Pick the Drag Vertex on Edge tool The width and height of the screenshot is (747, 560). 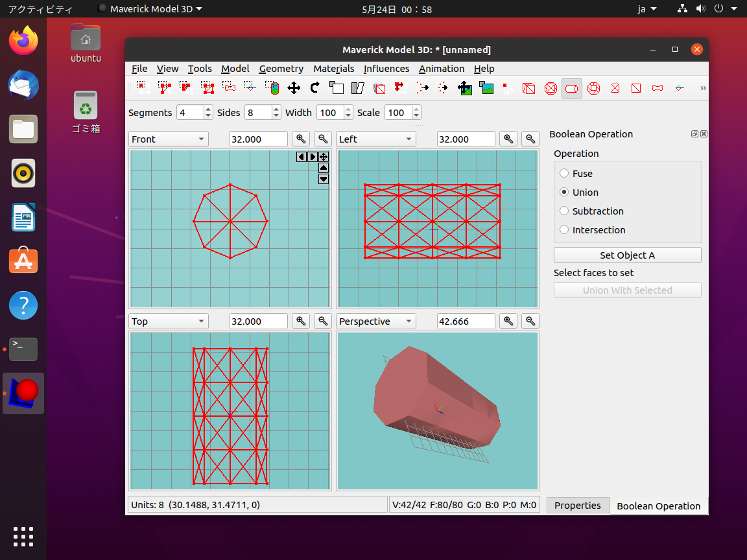pos(400,87)
